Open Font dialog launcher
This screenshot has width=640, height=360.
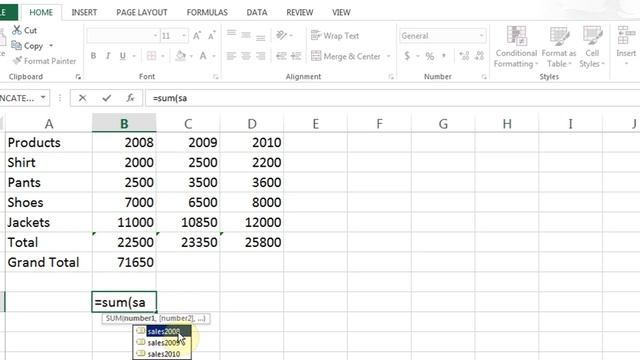click(216, 77)
